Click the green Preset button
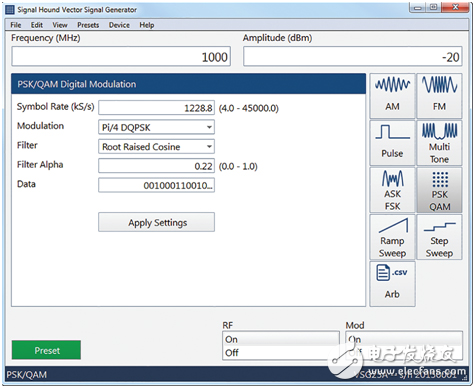The width and height of the screenshot is (475, 388). point(46,350)
